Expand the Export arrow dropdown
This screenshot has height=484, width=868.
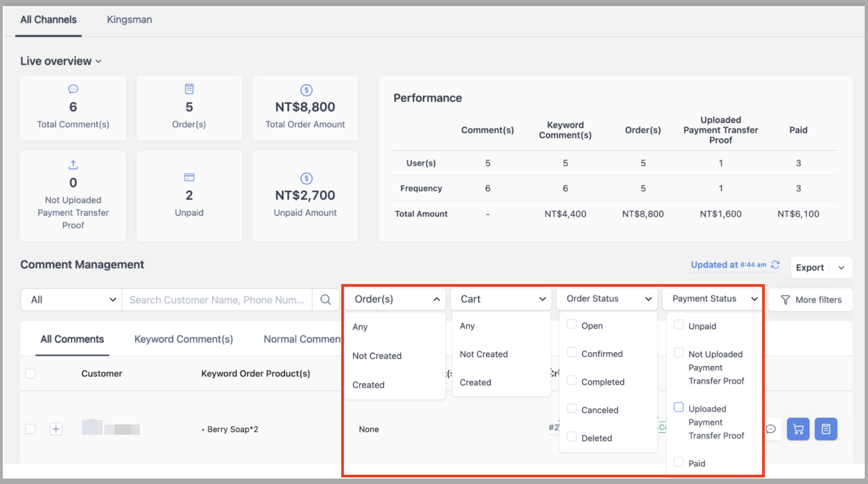click(841, 268)
